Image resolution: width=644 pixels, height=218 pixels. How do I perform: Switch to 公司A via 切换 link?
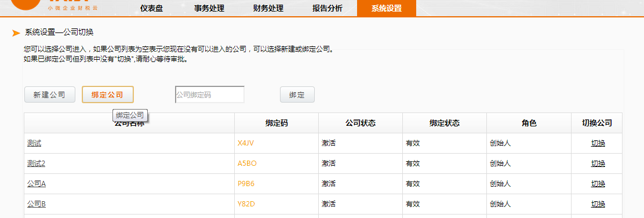(x=598, y=184)
